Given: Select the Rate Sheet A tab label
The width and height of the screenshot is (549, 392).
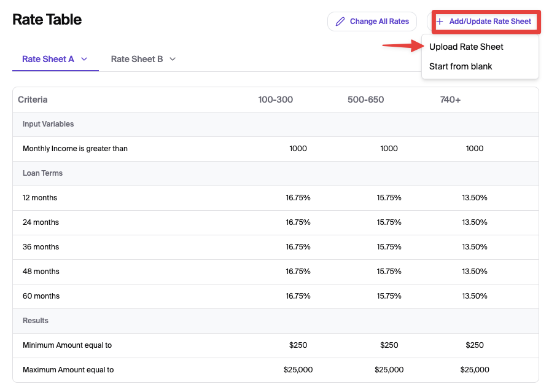Looking at the screenshot, I should tap(48, 59).
